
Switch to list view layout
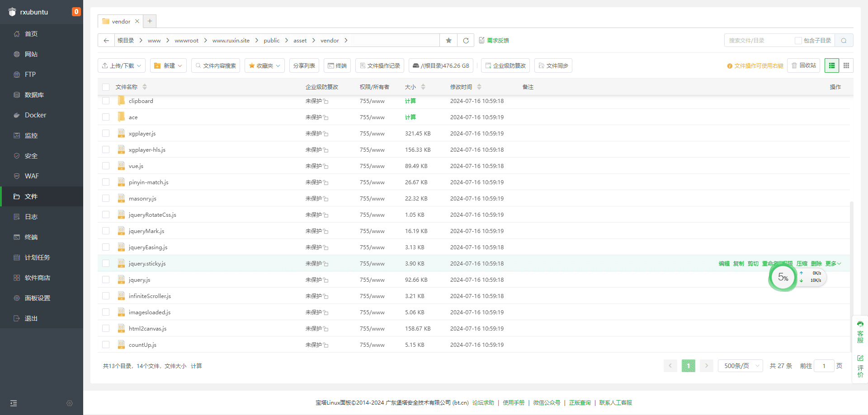(x=832, y=65)
